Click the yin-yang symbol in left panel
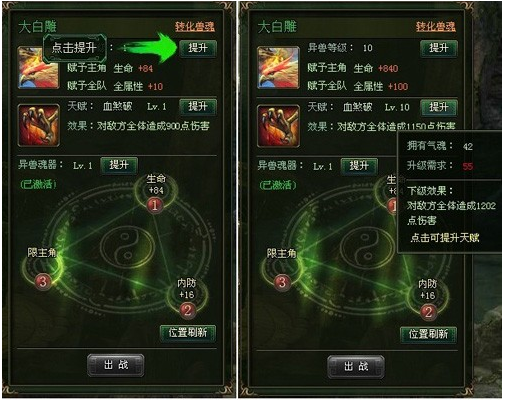Screen dimensions: 506x400 pos(127,247)
